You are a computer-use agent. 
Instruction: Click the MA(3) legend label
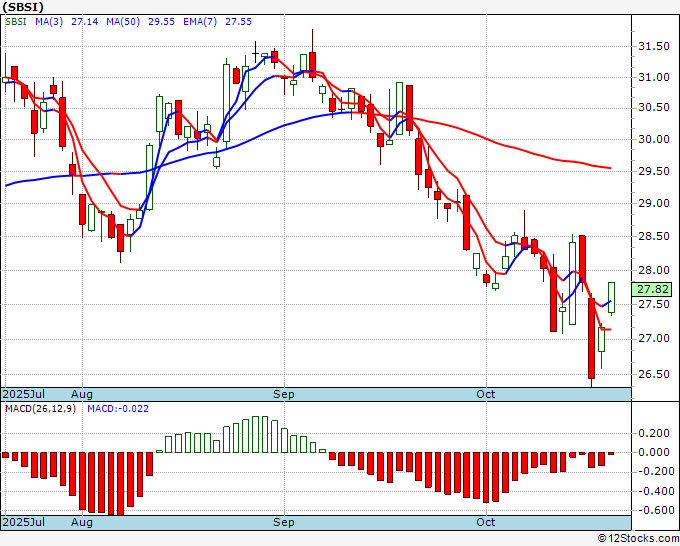49,22
